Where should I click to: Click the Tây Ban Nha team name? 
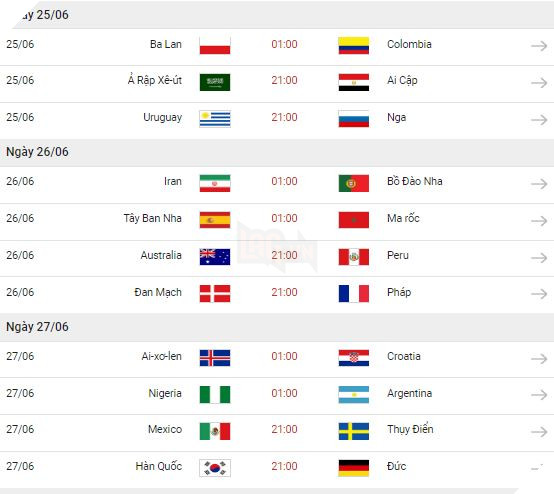tap(153, 218)
